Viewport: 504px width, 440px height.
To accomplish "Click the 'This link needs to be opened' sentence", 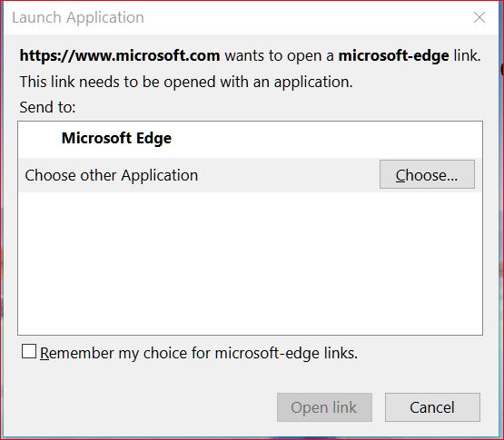I will tap(186, 83).
